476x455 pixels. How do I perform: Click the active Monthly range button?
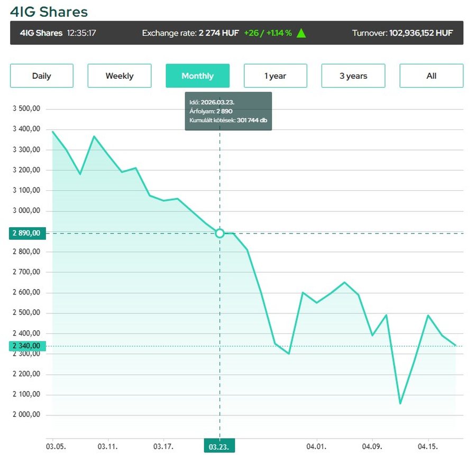[197, 76]
